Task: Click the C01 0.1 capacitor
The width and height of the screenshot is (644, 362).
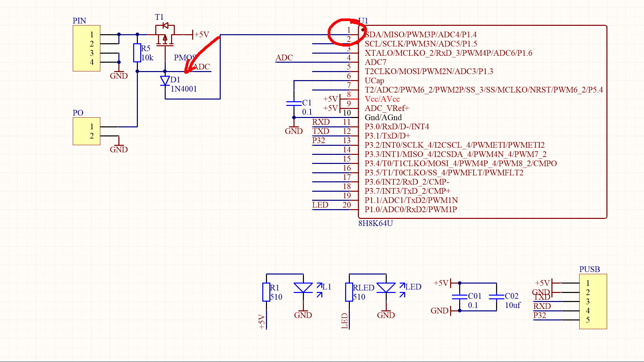Action: [460, 297]
